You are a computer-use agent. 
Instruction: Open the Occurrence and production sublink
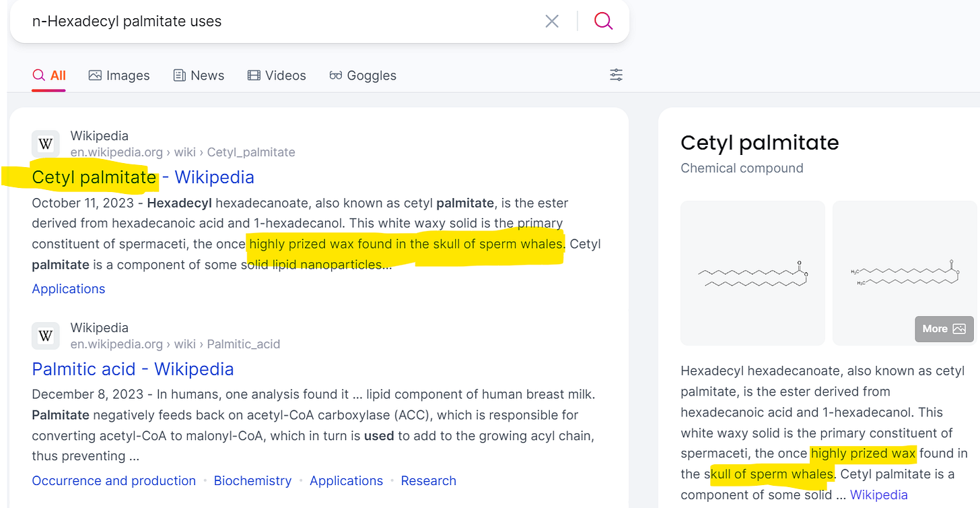tap(114, 481)
